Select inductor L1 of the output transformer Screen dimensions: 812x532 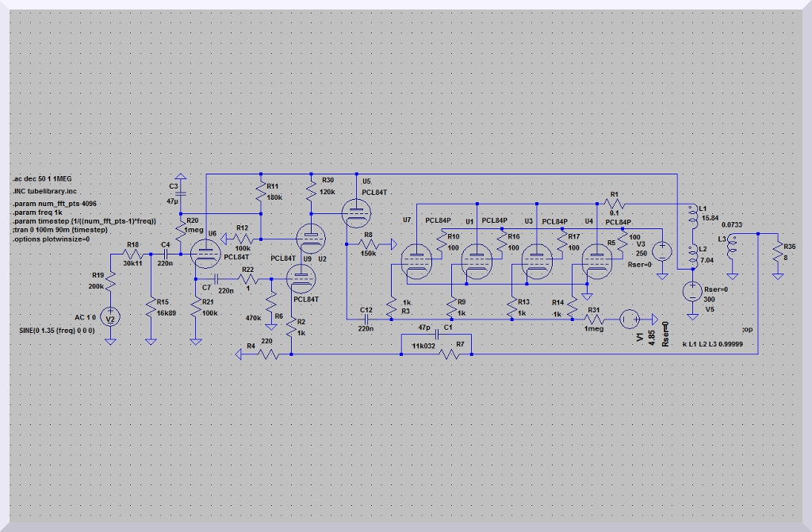[692, 215]
